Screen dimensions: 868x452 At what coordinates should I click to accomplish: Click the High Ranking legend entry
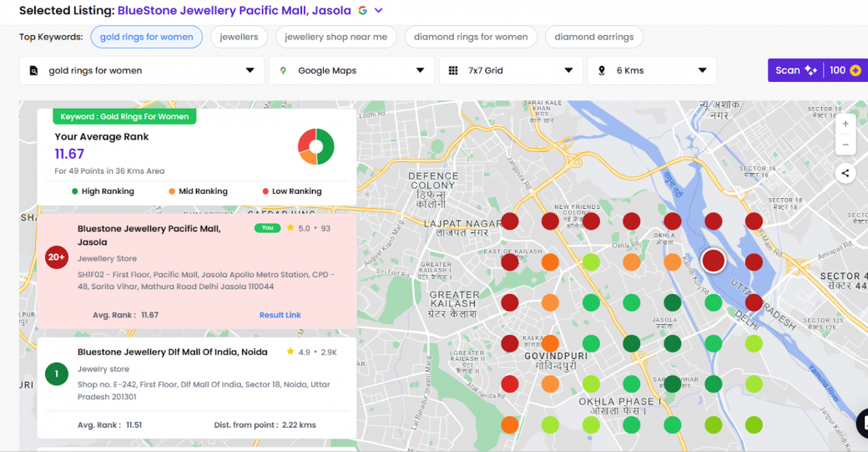point(103,191)
